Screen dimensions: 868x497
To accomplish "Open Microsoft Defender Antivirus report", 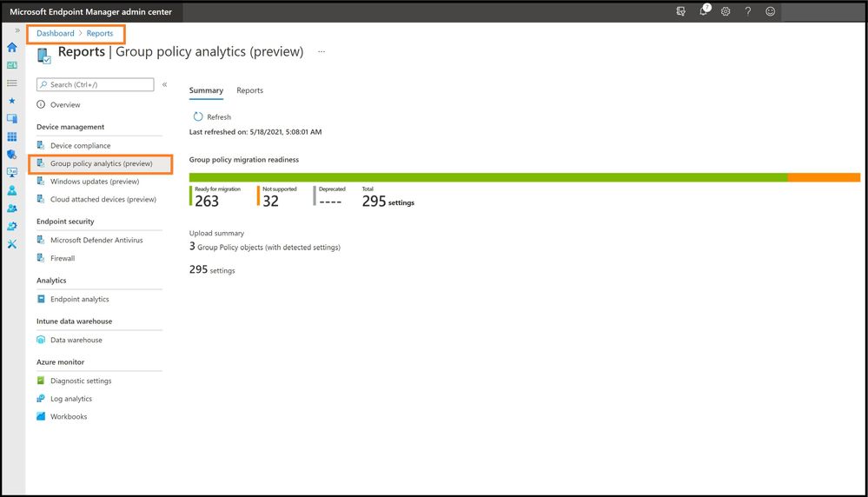I will (x=96, y=240).
